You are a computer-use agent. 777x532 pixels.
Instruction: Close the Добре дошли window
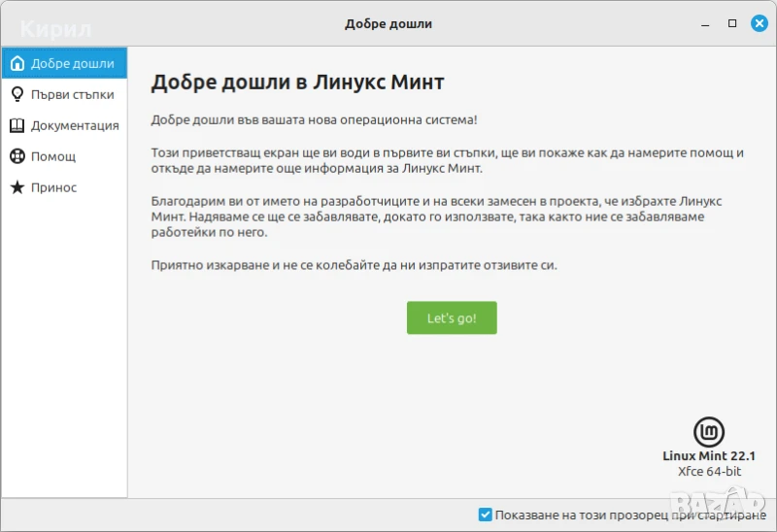click(x=759, y=23)
